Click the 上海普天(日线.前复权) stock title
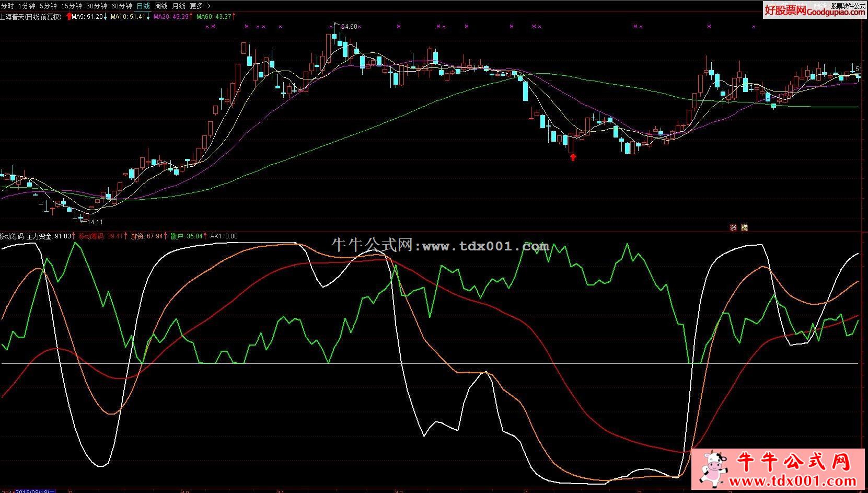Viewport: 868px width, 493px height. 31,17
